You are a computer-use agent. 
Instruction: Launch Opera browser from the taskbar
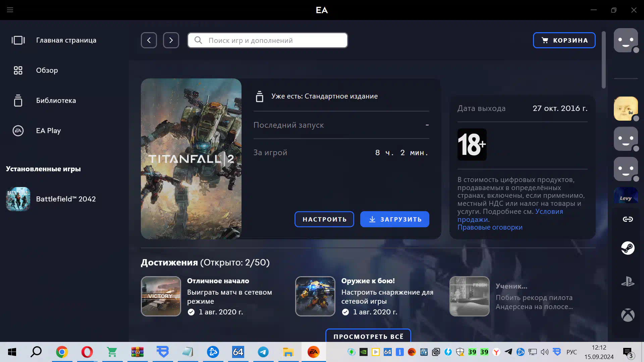[87, 352]
